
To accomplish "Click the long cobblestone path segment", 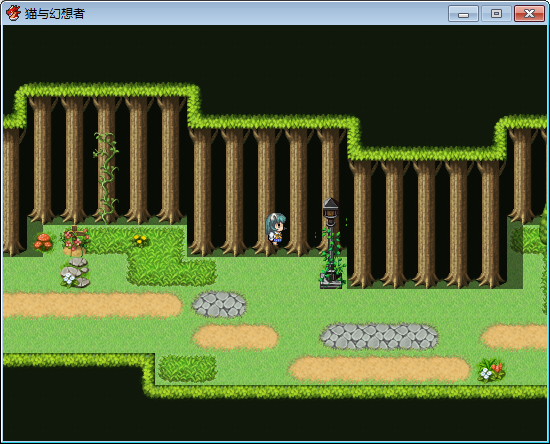I will click(379, 337).
